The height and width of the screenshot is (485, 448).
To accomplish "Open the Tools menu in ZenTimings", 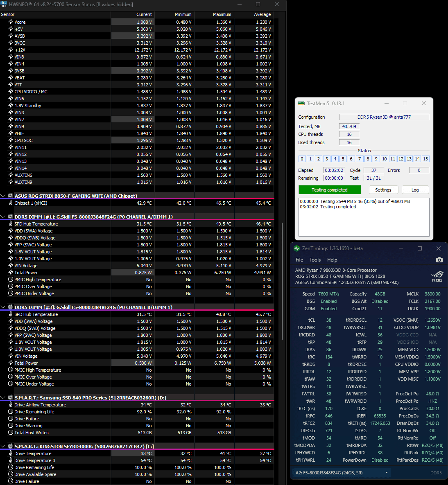I will tap(315, 260).
